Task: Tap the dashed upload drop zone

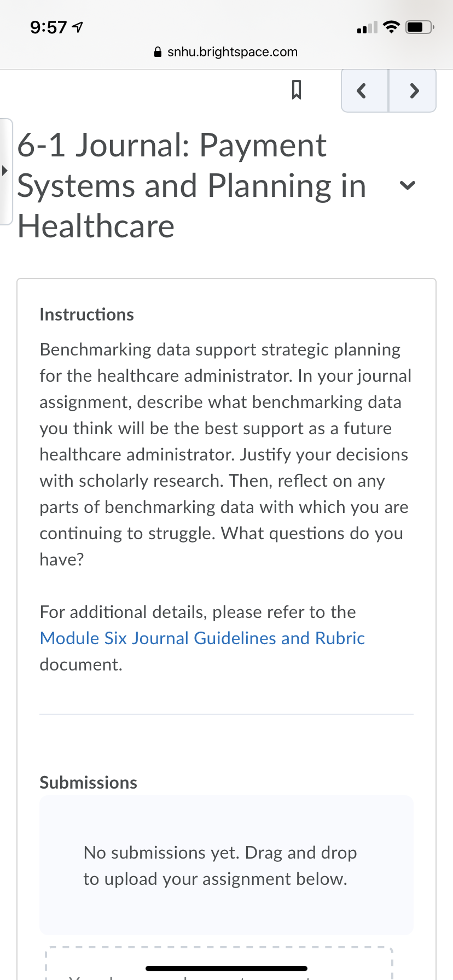Action: pyautogui.click(x=219, y=964)
